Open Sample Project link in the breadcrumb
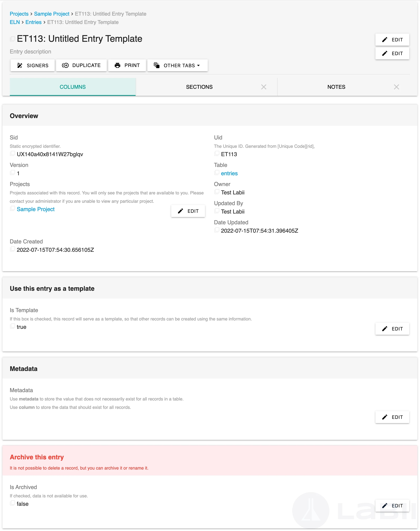The height and width of the screenshot is (531, 420). click(52, 14)
